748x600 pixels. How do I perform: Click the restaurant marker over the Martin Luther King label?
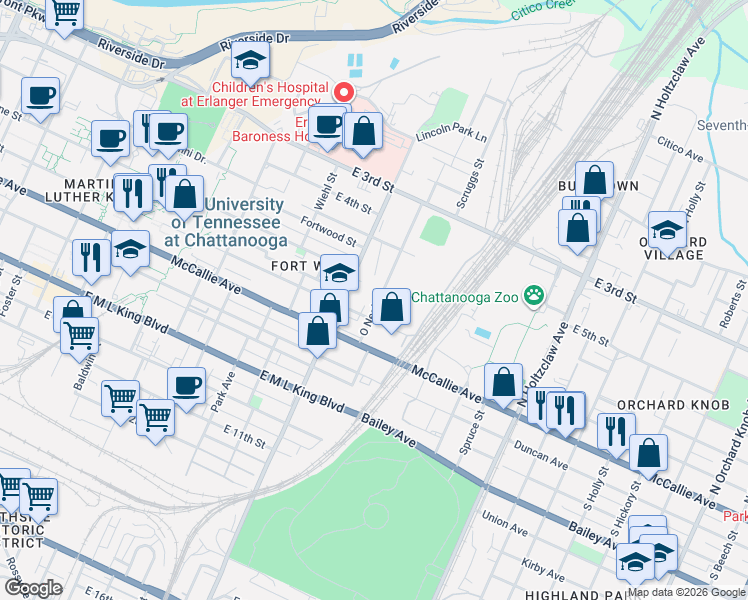pos(133,194)
